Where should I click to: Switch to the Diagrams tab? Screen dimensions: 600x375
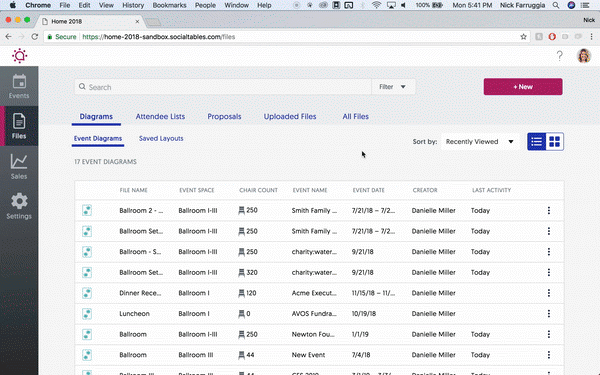96,117
